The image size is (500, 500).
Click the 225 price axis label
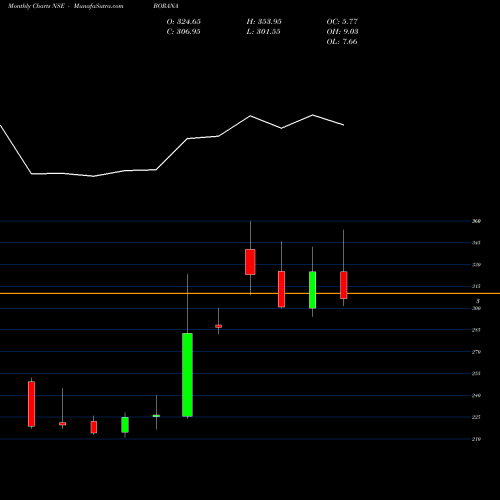476,417
